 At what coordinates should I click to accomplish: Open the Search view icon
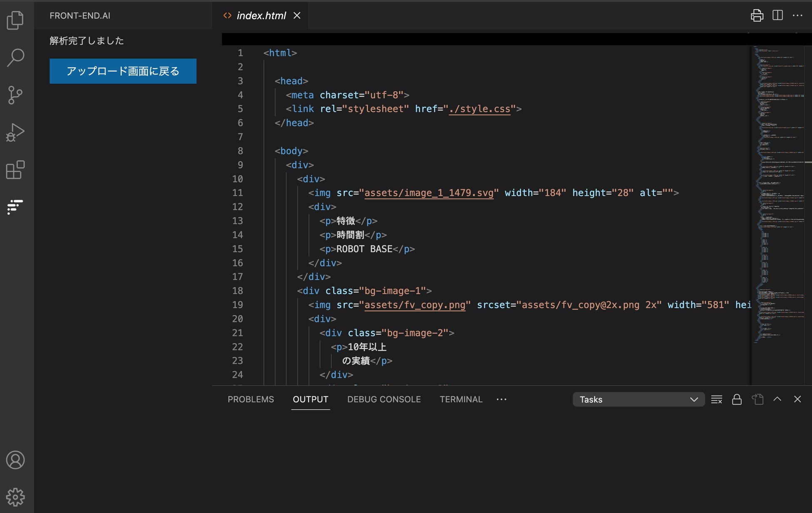point(15,57)
